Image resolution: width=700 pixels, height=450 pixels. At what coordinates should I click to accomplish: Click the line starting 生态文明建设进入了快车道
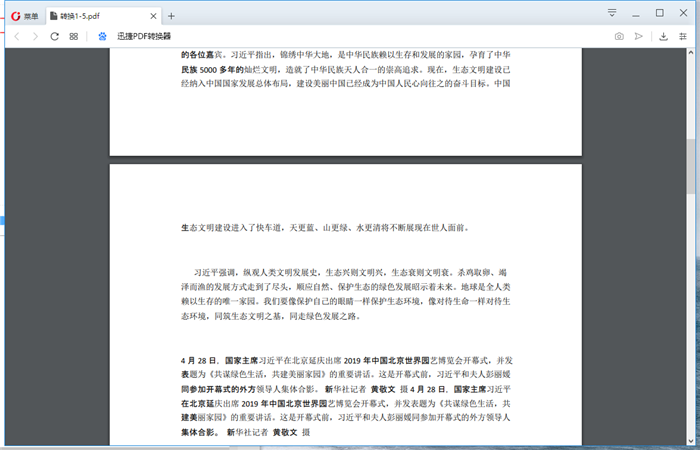pyautogui.click(x=325, y=228)
